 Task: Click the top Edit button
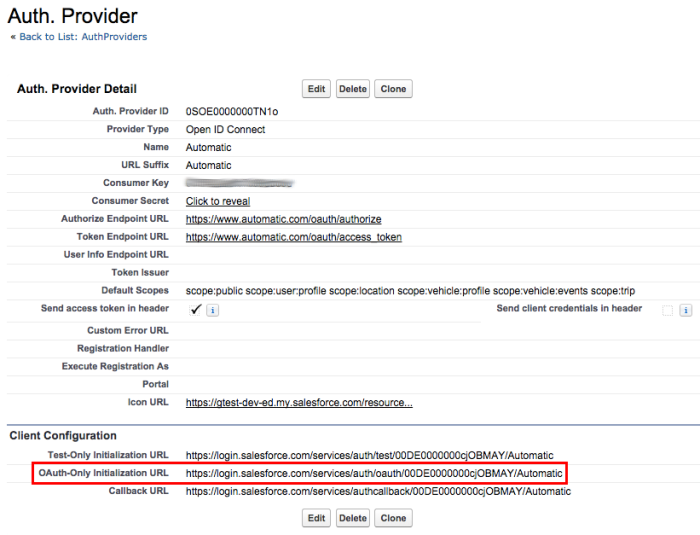(316, 89)
